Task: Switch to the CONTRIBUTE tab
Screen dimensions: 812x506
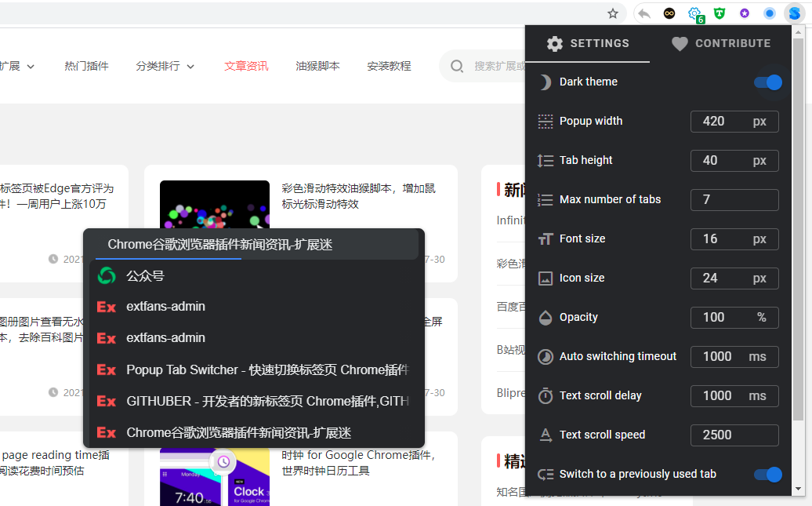Action: point(721,44)
